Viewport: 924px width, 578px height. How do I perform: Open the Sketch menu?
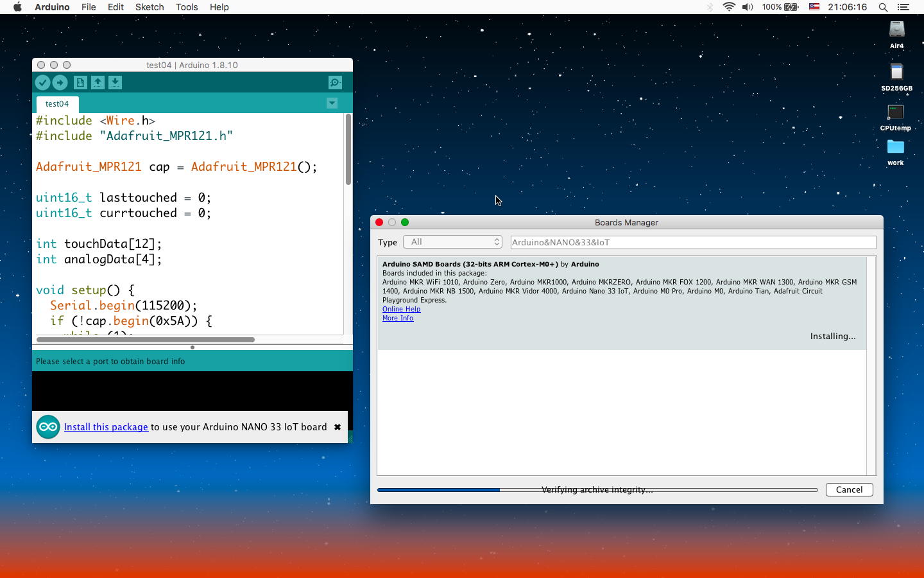tap(149, 7)
